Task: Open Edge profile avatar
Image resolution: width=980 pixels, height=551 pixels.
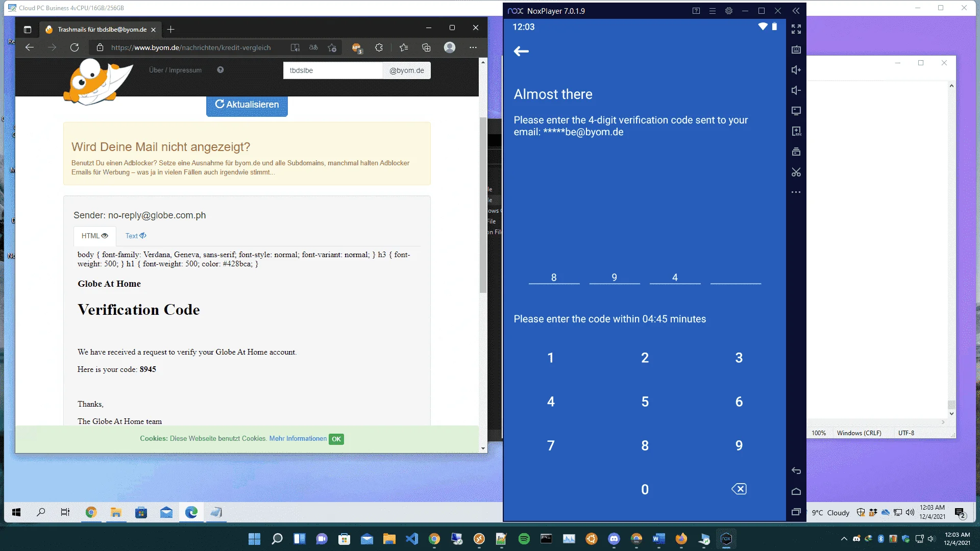Action: tap(450, 47)
